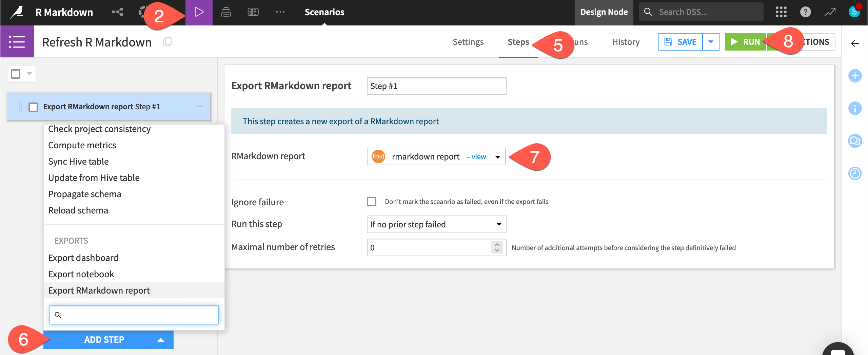Click the search magnifier in step filter

click(58, 315)
